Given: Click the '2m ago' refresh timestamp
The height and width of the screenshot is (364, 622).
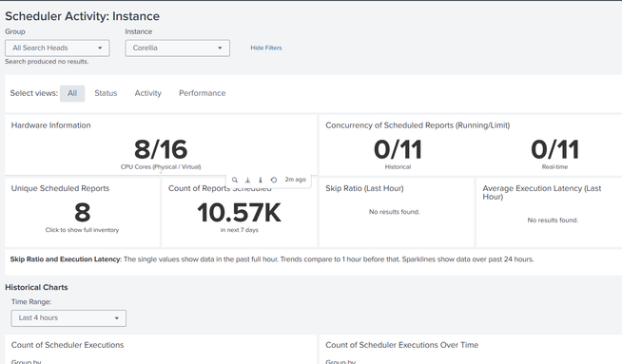Looking at the screenshot, I should (295, 180).
